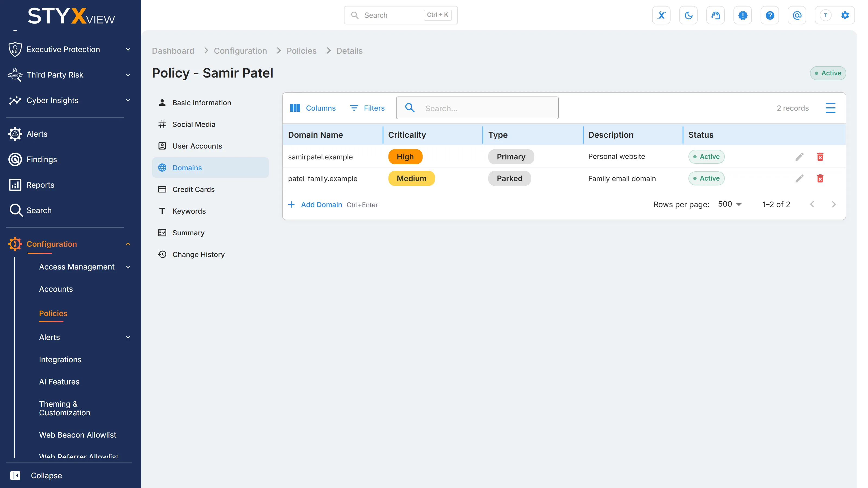
Task: Open User Accounts tab
Action: [210, 146]
